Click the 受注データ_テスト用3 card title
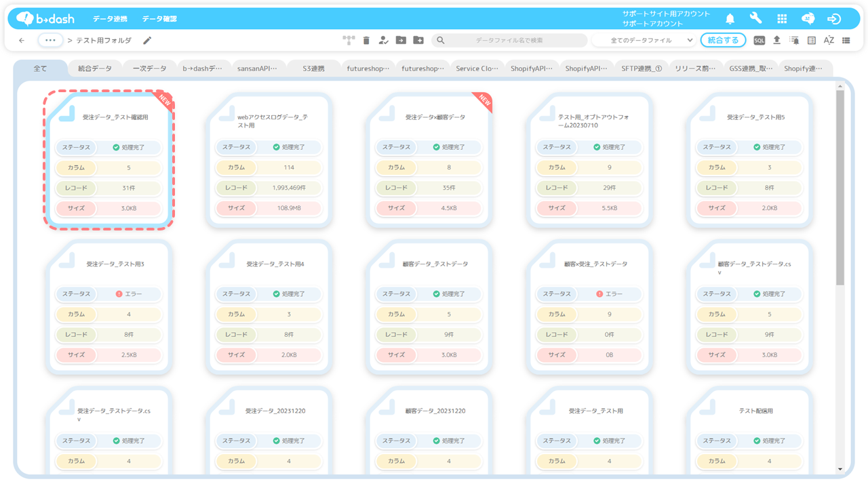 coord(115,264)
